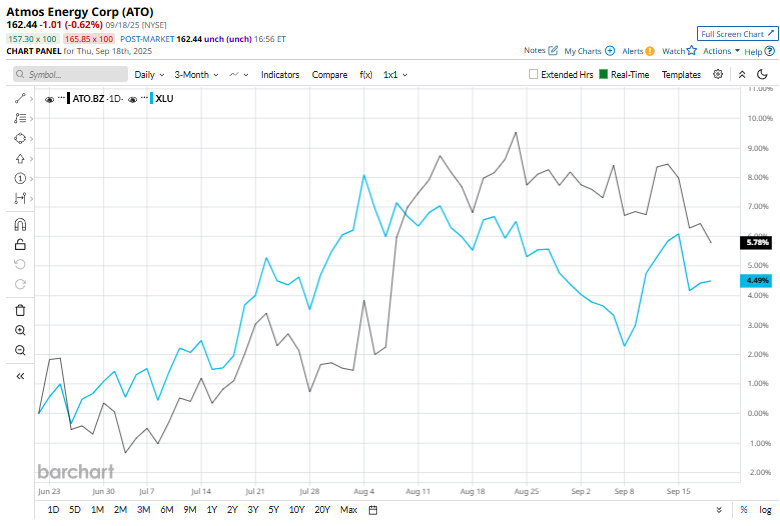The height and width of the screenshot is (526, 780).
Task: Redo the last chart action
Action: tap(20, 284)
